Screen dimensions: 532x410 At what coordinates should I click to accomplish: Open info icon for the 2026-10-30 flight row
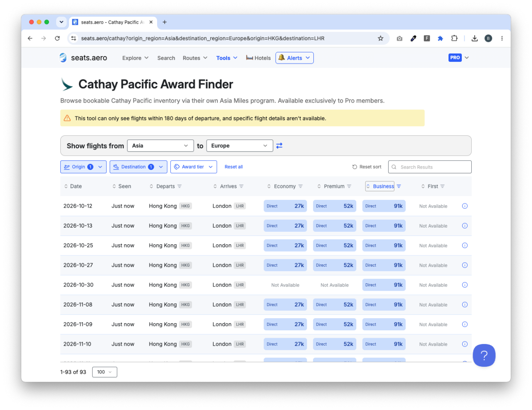pyautogui.click(x=465, y=285)
